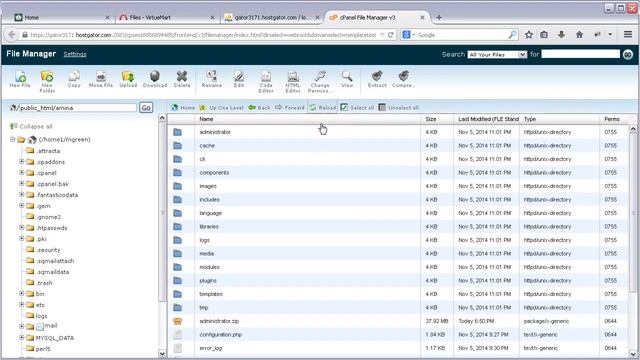Open the browser hamburger menu

tap(628, 35)
